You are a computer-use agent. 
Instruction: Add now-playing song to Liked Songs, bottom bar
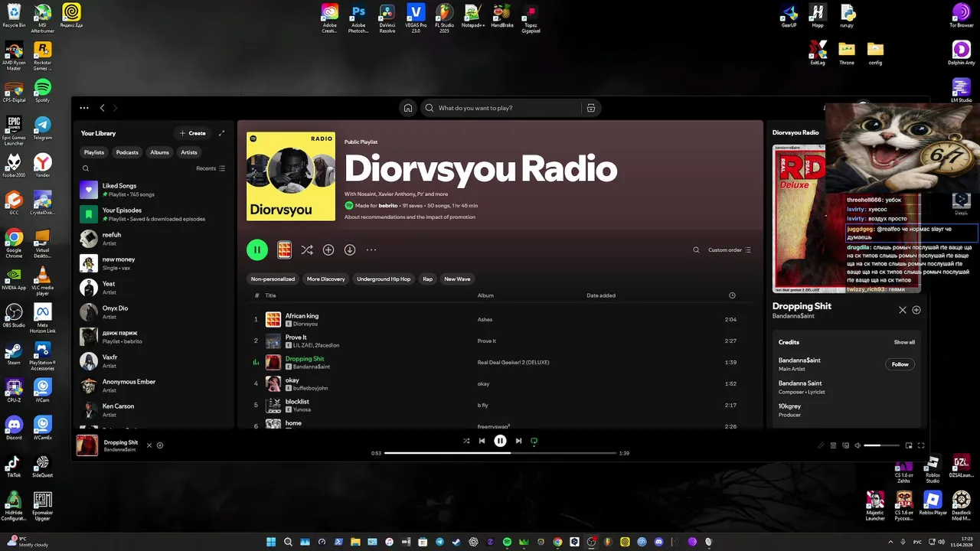pos(160,445)
